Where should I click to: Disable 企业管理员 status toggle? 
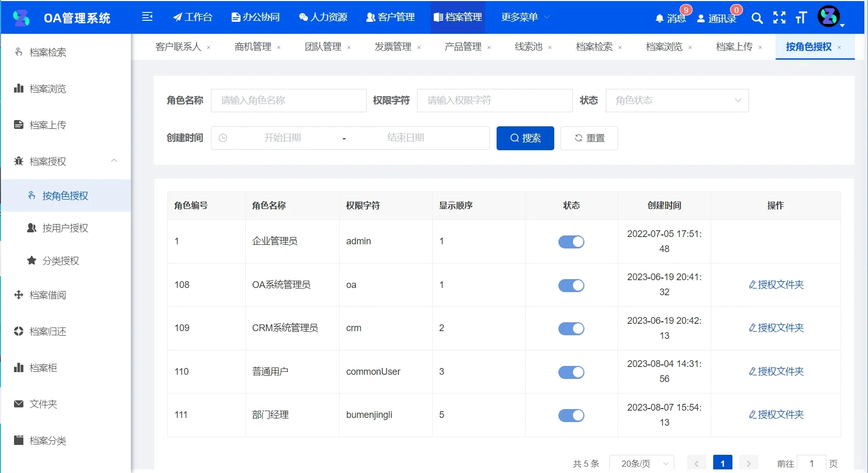click(571, 242)
